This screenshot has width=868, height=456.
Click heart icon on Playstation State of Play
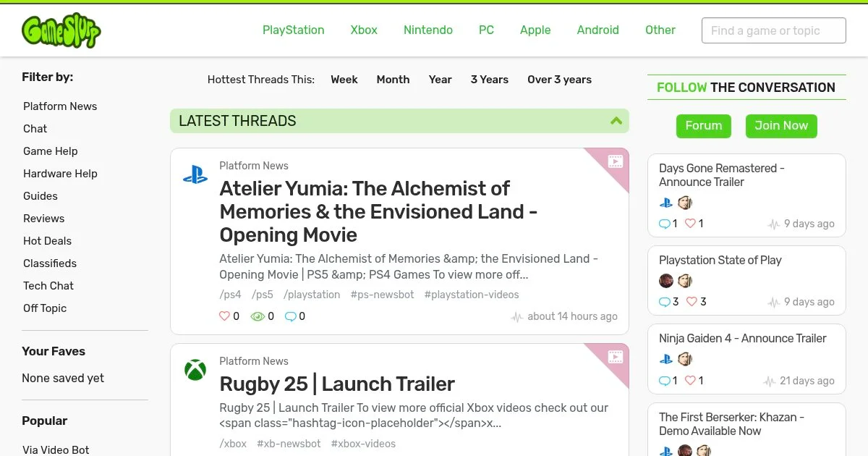tap(692, 302)
